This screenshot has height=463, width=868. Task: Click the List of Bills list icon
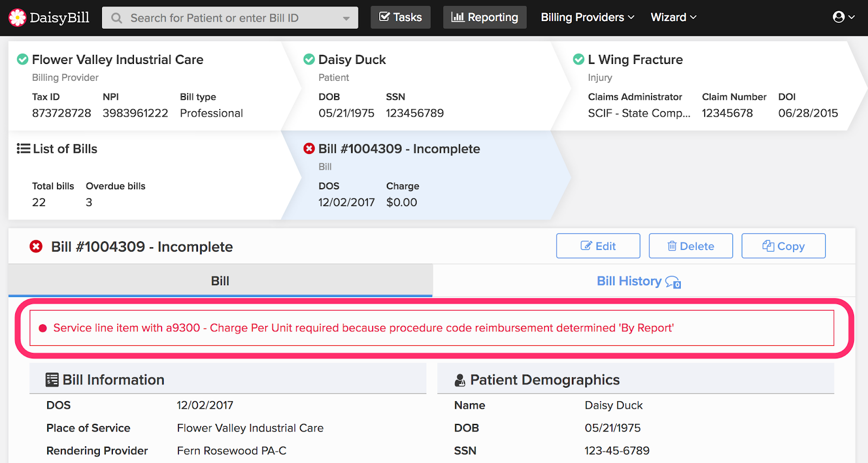[x=23, y=149]
